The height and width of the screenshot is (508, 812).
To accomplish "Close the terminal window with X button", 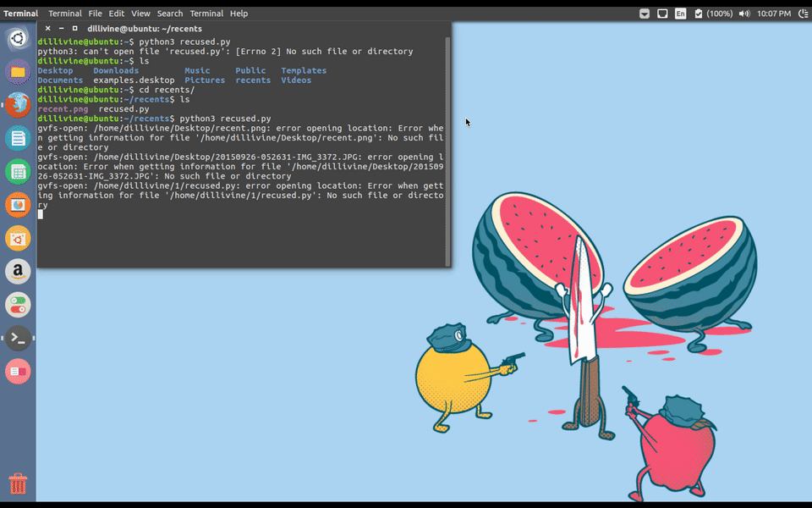I will pyautogui.click(x=47, y=29).
